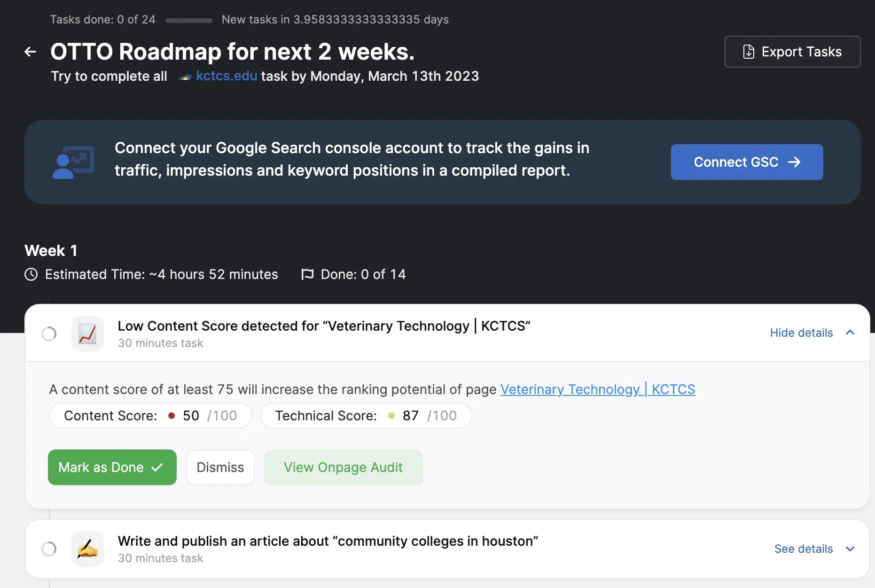Viewport: 875px width, 588px height.
Task: Click the export document icon in Export Tasks
Action: click(x=749, y=52)
